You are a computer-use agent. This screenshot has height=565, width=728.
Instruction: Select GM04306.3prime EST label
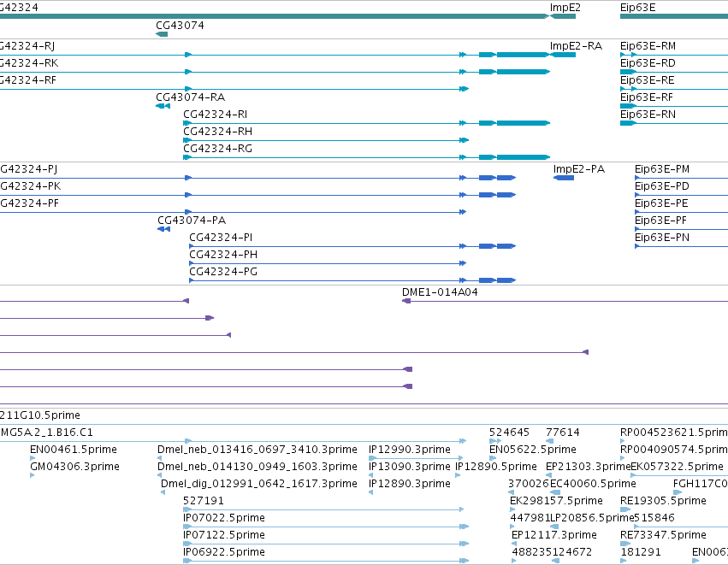click(74, 467)
